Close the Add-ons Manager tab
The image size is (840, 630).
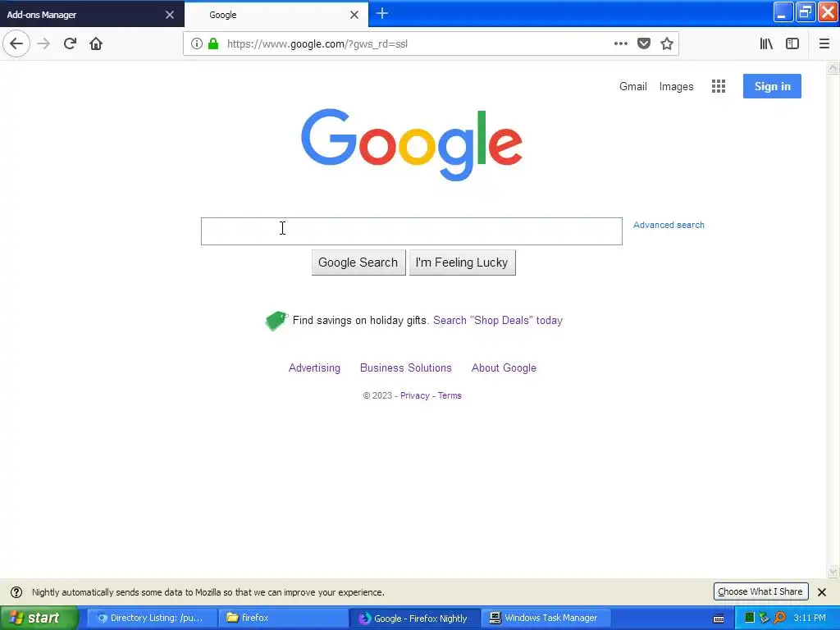pyautogui.click(x=170, y=15)
